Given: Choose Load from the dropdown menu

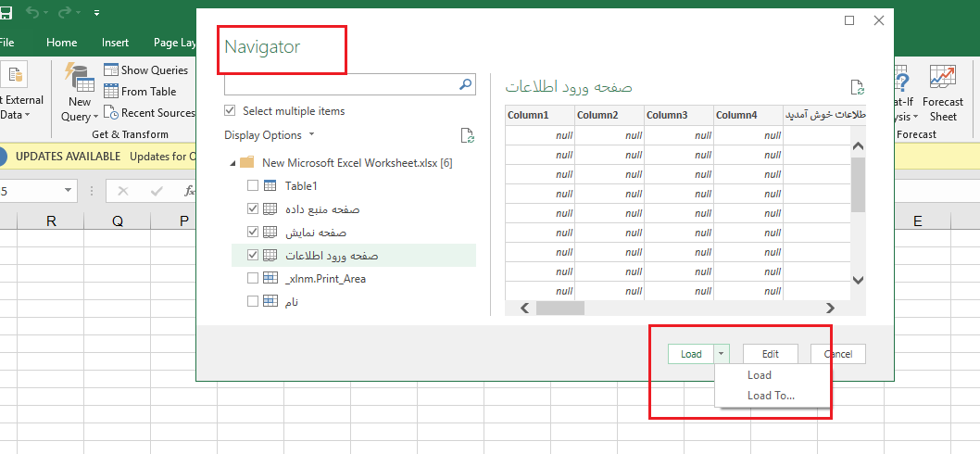Looking at the screenshot, I should [x=760, y=375].
